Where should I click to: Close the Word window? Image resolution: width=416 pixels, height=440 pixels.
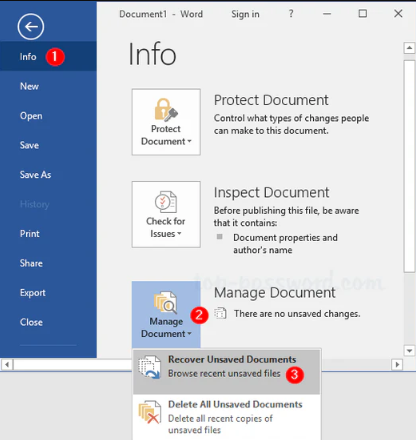click(x=398, y=14)
